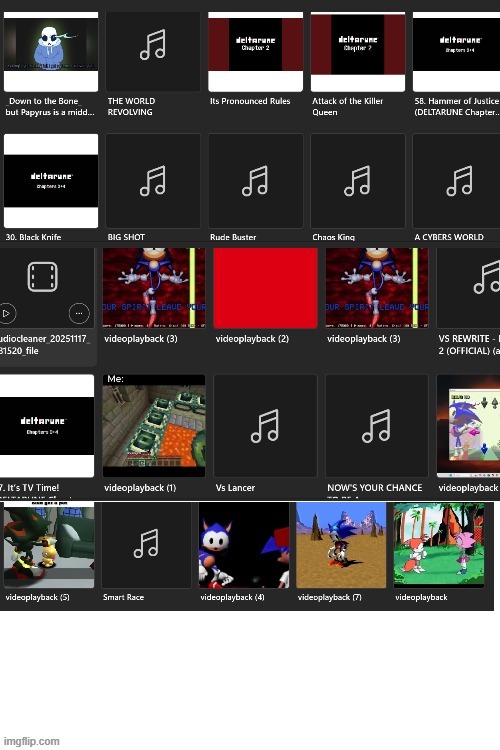Screen dimensions: 500x750
Task: Click the "BIG SHOT" file name
Action: tap(126, 237)
